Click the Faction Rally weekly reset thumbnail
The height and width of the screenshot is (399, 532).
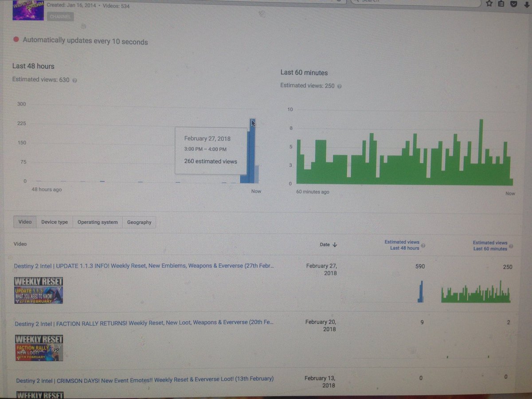(39, 348)
